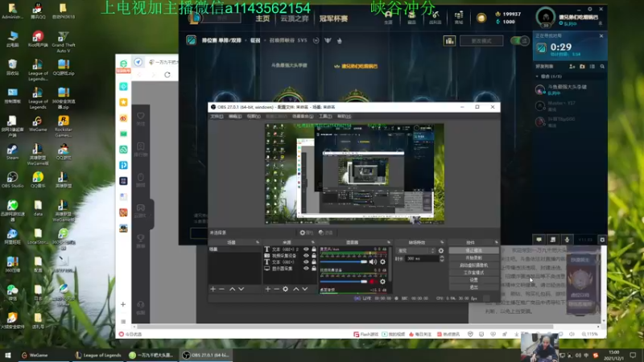The image size is (644, 362).
Task: Unmute the red muted speaker in mixer
Action: (373, 282)
